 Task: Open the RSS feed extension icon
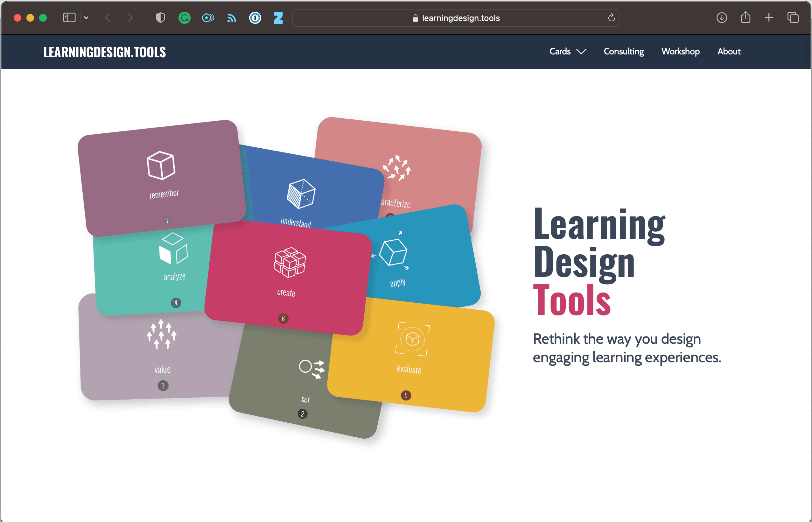click(232, 18)
